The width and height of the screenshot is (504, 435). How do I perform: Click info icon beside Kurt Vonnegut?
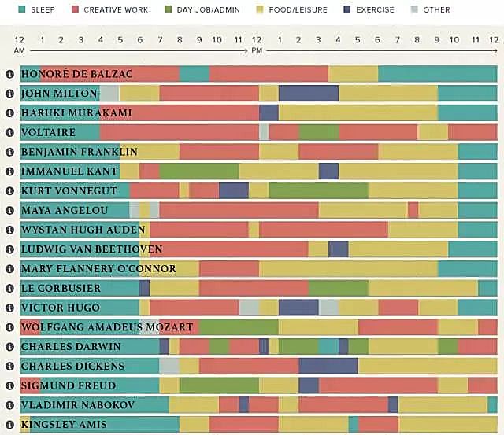(x=9, y=190)
